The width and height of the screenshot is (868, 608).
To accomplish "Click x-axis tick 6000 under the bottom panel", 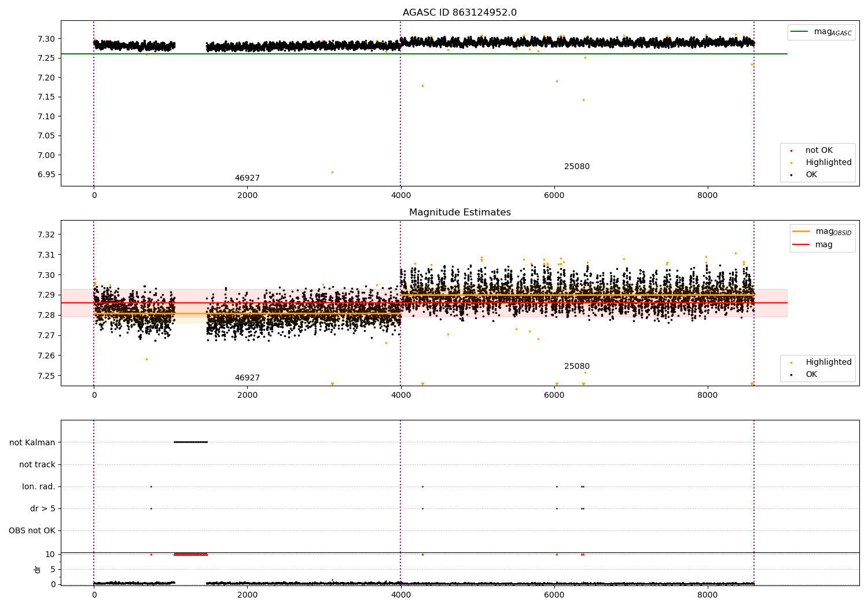I will pyautogui.click(x=554, y=595).
